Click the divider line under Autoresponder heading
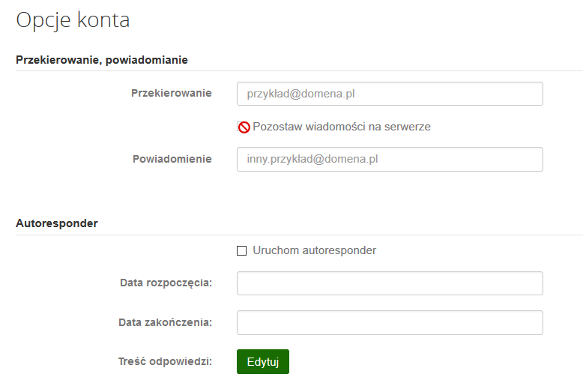Screen dimensions: 583x392 coord(299,235)
